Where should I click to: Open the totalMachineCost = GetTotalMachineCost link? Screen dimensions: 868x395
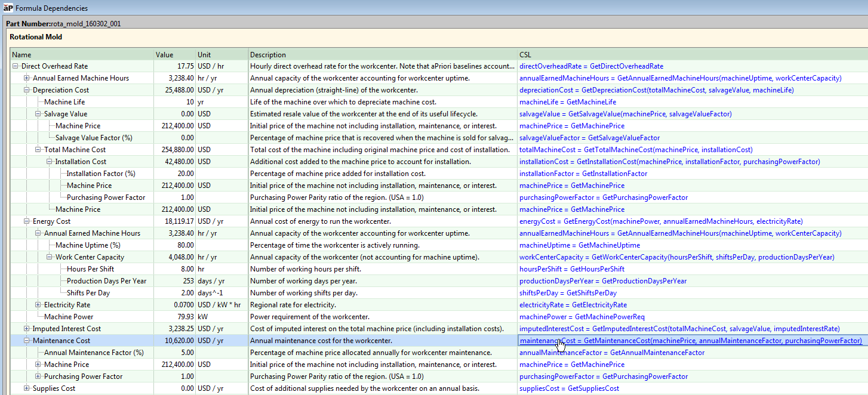pyautogui.click(x=636, y=150)
